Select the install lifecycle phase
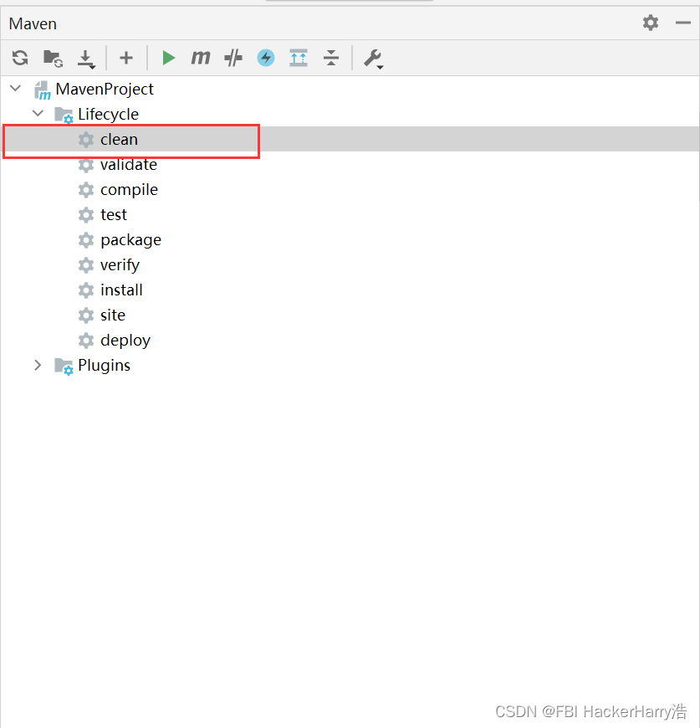This screenshot has height=728, width=700. point(121,290)
